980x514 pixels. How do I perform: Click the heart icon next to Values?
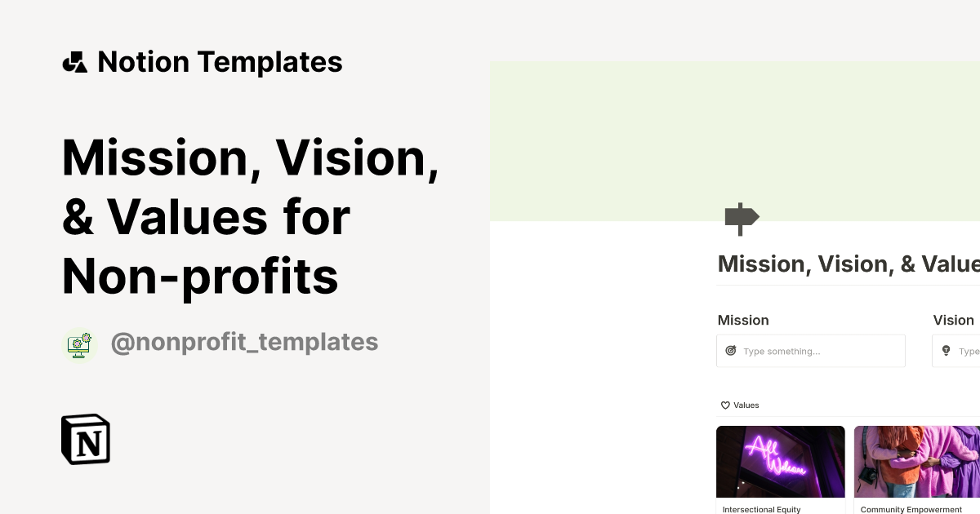click(x=725, y=405)
